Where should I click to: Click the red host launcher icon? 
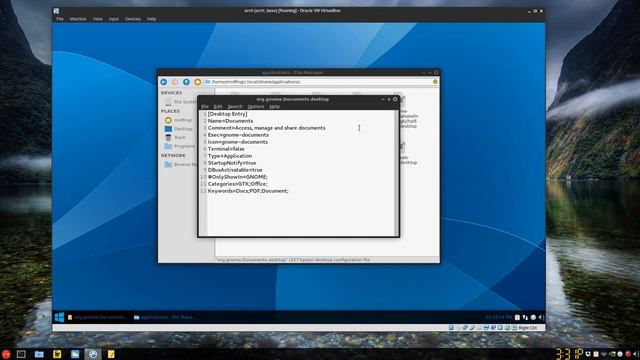coord(5,354)
